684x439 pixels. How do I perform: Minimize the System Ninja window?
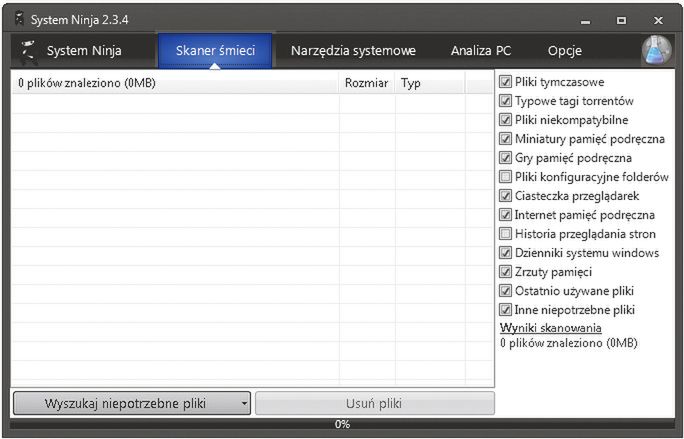click(585, 21)
